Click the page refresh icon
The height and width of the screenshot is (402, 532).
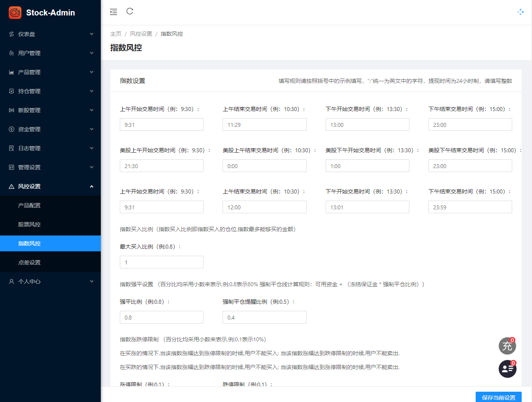[x=129, y=12]
